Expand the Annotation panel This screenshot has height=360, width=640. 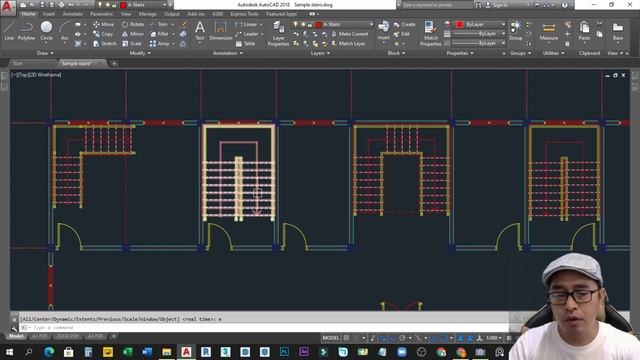228,53
